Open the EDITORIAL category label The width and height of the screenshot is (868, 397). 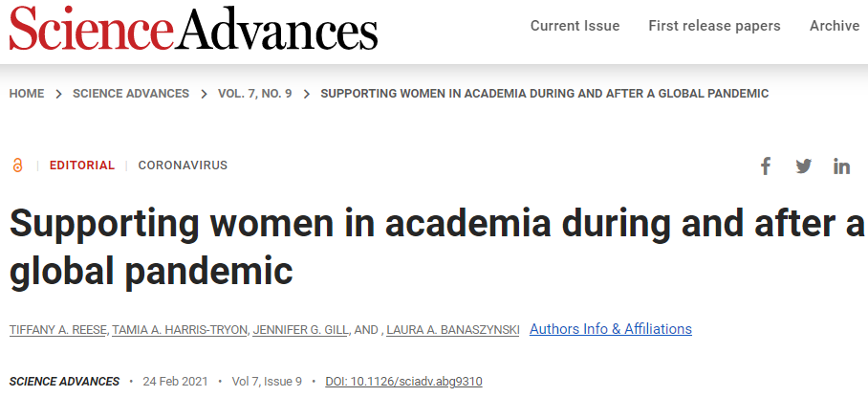(x=82, y=165)
